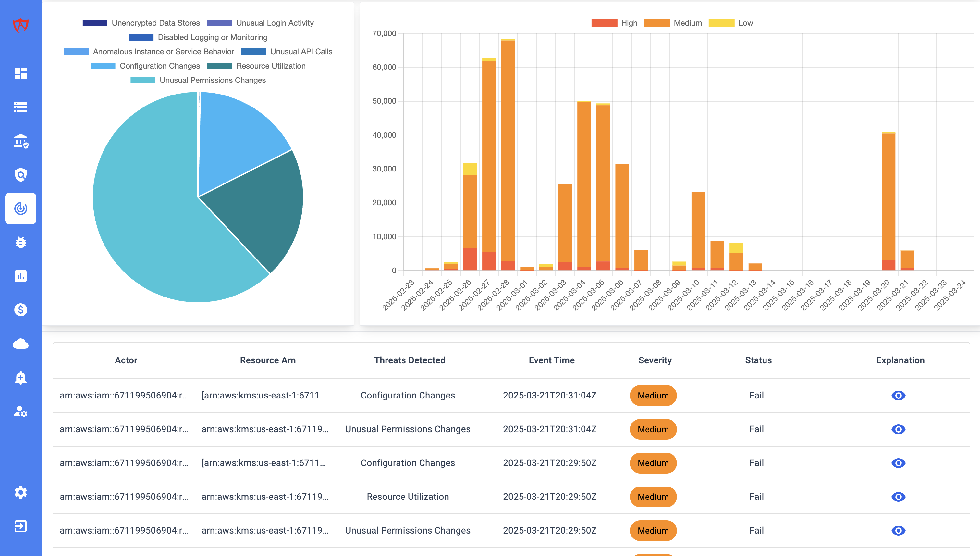Toggle Low severity legend in bar chart

tap(730, 23)
